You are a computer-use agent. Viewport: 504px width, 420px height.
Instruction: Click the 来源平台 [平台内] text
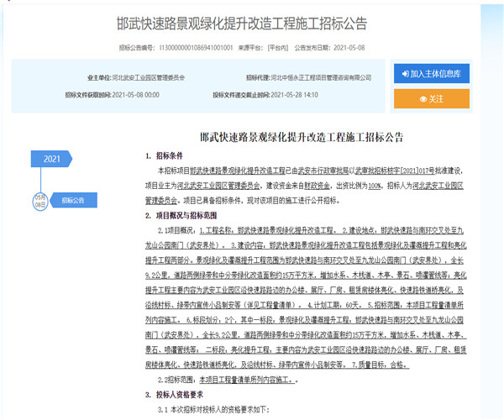pos(263,48)
